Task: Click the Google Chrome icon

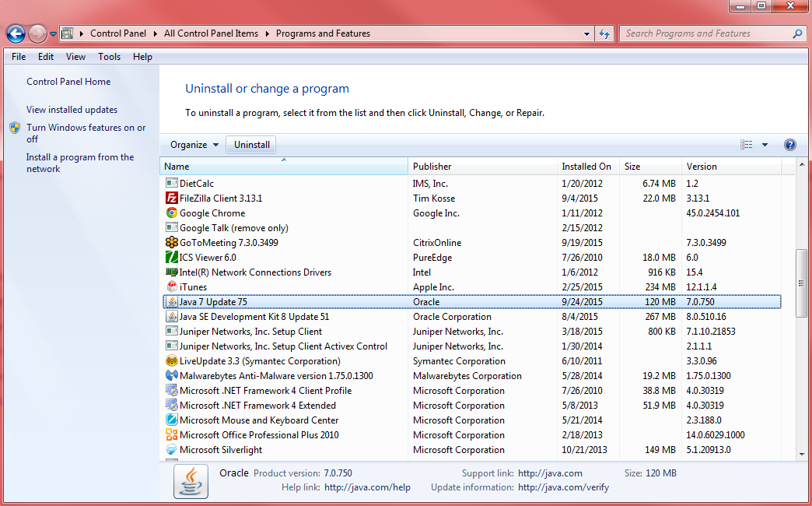Action: coord(171,213)
